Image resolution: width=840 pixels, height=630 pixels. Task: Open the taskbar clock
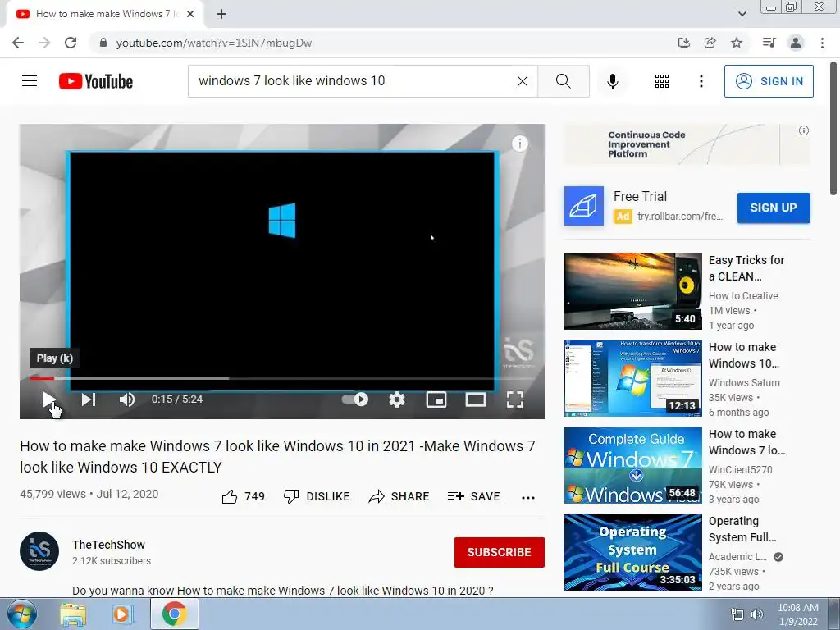(x=798, y=614)
